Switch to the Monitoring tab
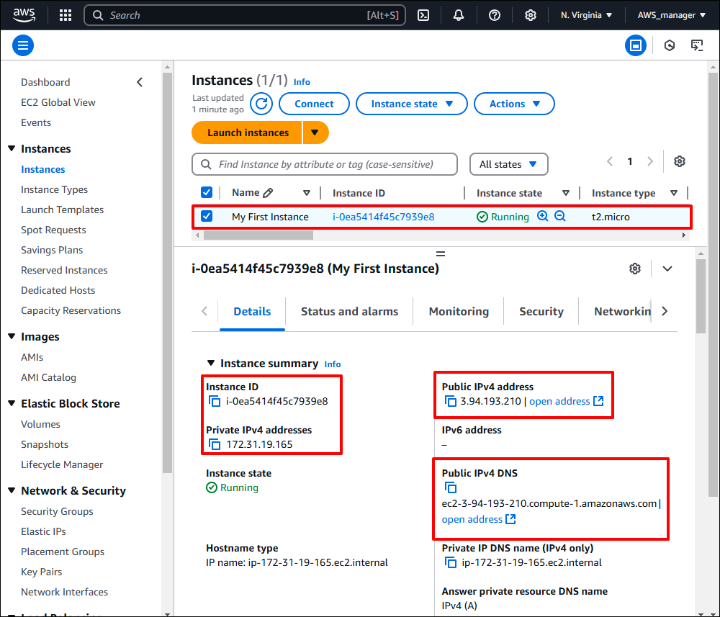 pos(459,312)
